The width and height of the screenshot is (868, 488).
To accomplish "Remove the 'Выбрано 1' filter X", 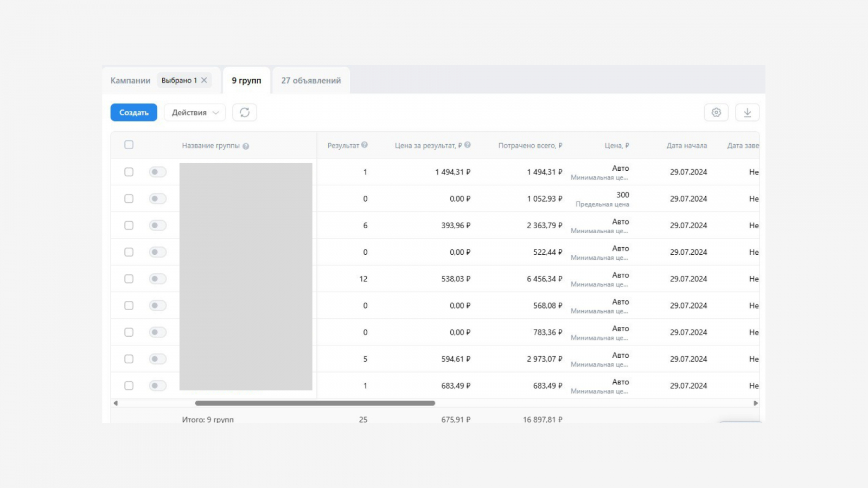I will 204,80.
